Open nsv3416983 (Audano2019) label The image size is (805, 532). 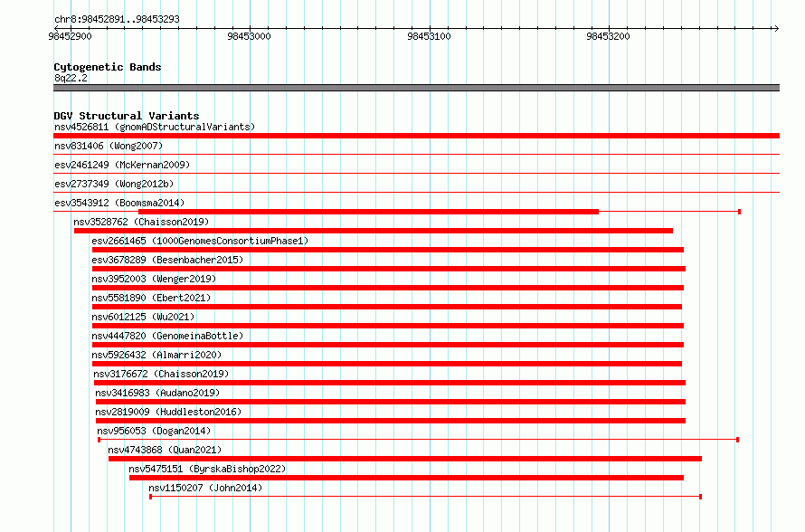pyautogui.click(x=157, y=393)
